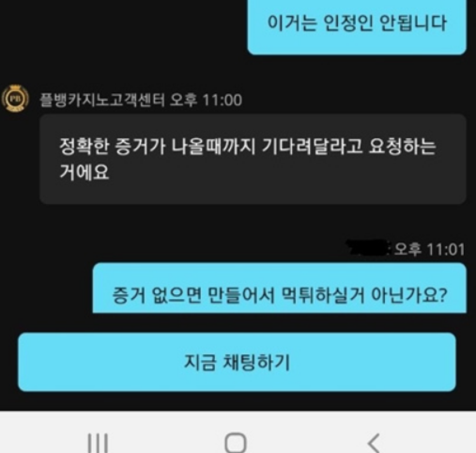Open Android recent apps navigation icon
This screenshot has height=453, width=476.
pos(98,443)
